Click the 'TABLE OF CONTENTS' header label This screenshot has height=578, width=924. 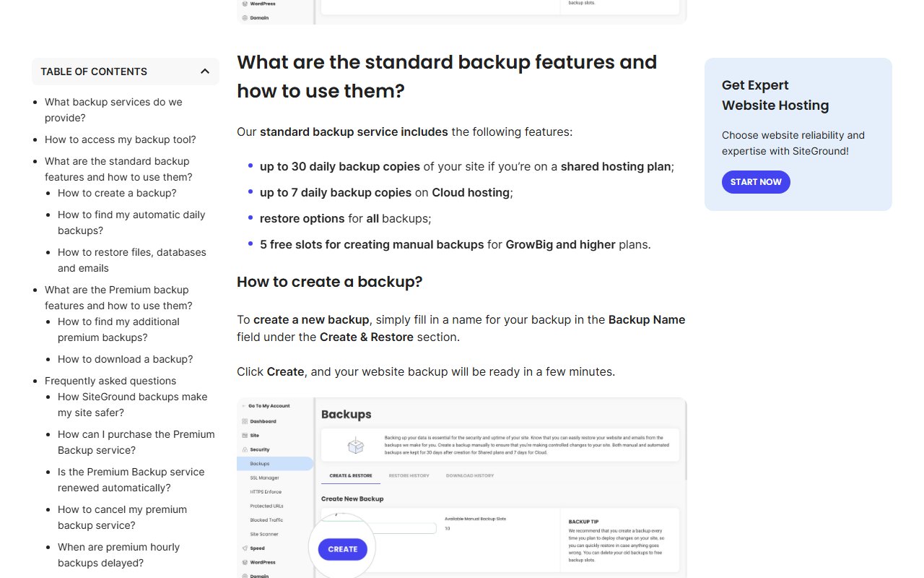94,72
